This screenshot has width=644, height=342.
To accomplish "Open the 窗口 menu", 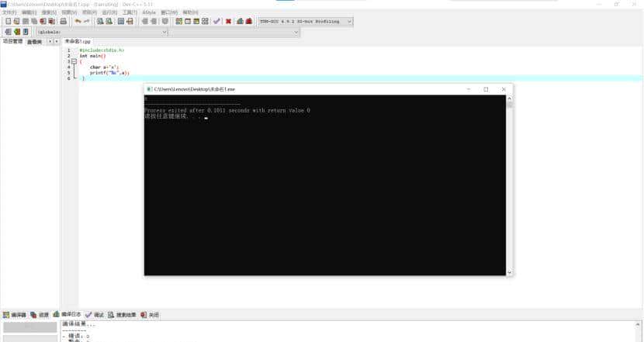I will coord(169,12).
